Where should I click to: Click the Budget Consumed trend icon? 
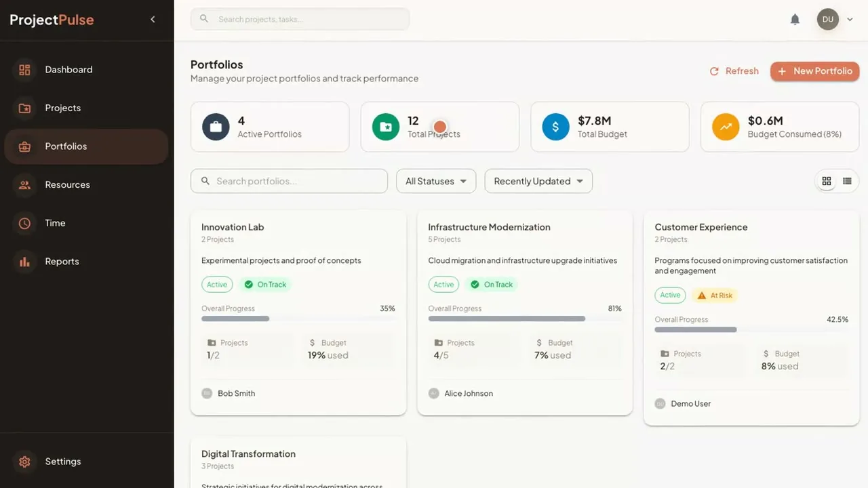point(726,127)
